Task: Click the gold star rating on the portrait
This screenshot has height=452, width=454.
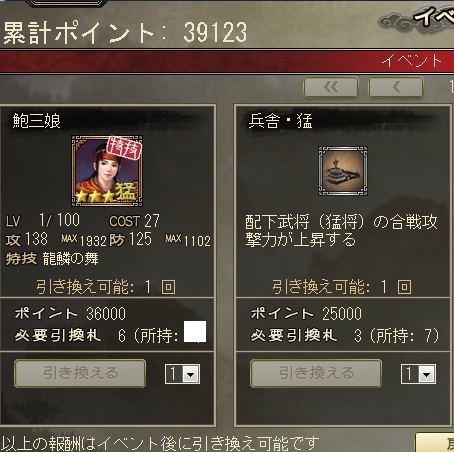Action: tap(95, 196)
